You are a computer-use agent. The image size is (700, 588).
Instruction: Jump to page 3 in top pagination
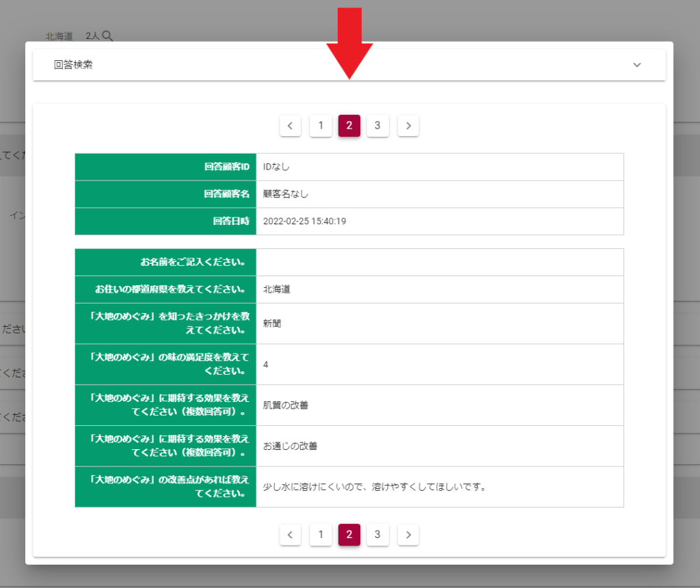tap(377, 126)
